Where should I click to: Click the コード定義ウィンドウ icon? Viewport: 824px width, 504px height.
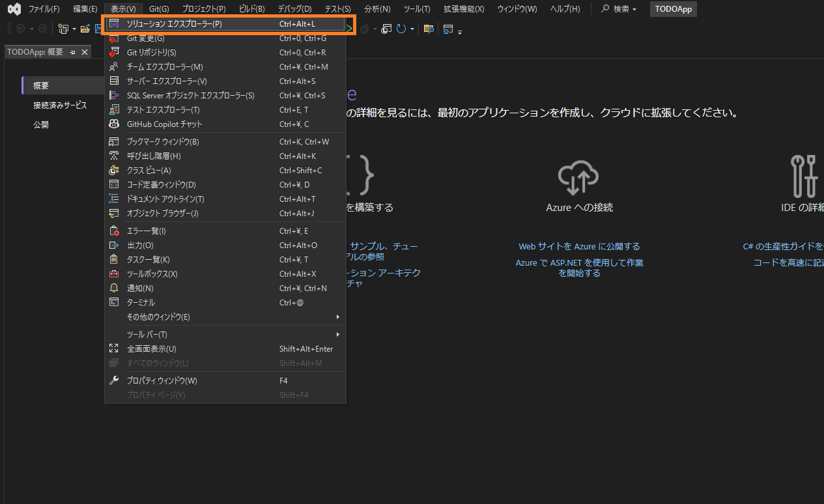(x=113, y=185)
